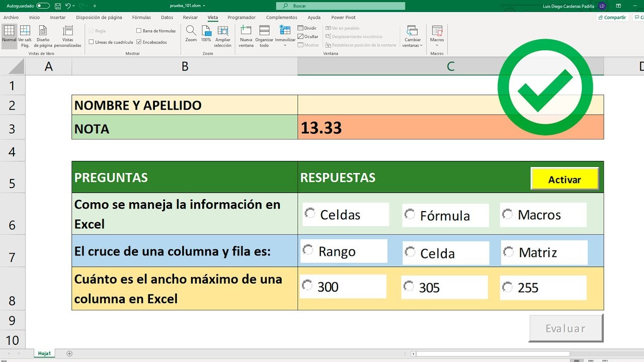
Task: Select row 3 header
Action: pos(13,129)
